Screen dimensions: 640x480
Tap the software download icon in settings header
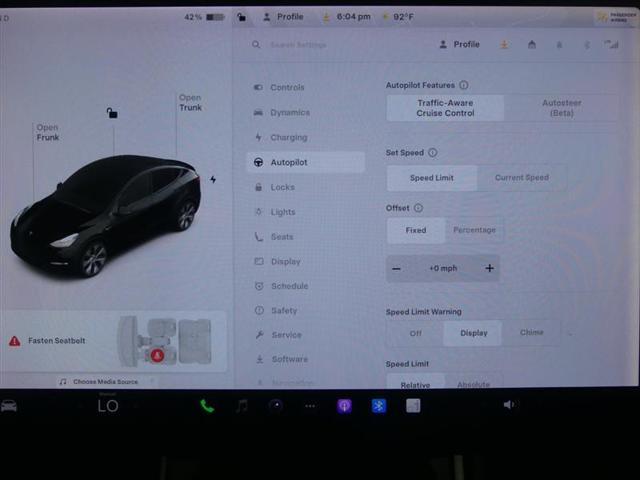point(504,44)
